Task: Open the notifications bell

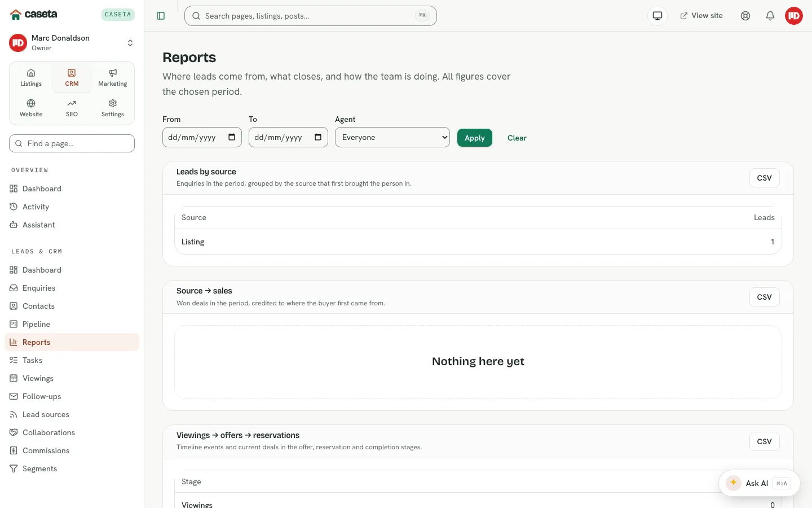Action: (770, 16)
